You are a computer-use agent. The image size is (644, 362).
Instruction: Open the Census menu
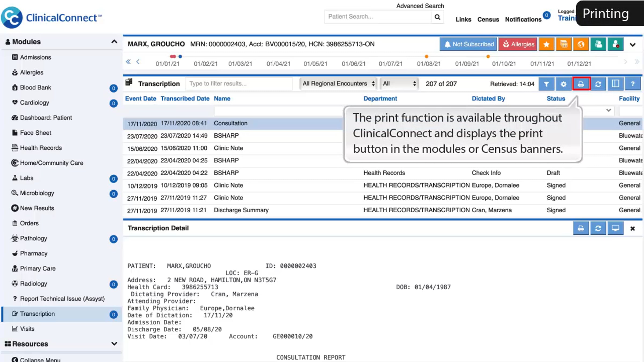coord(488,20)
